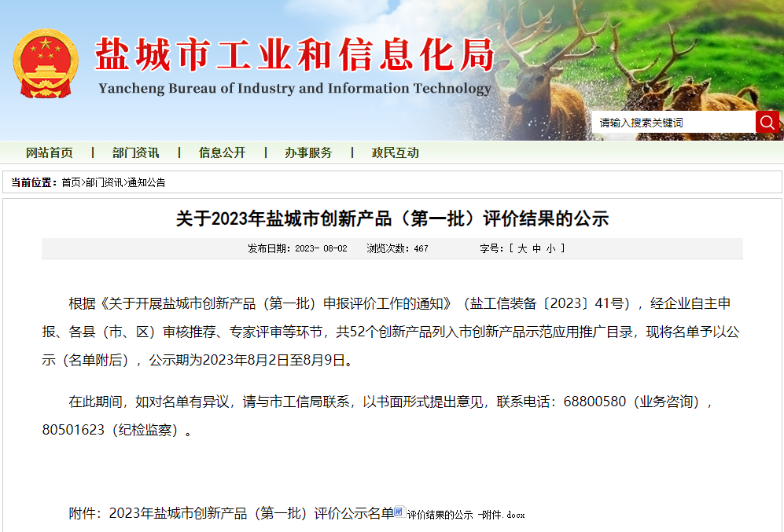Viewport: 784px width, 532px height.
Task: Click the national emblem logo
Action: [x=46, y=64]
